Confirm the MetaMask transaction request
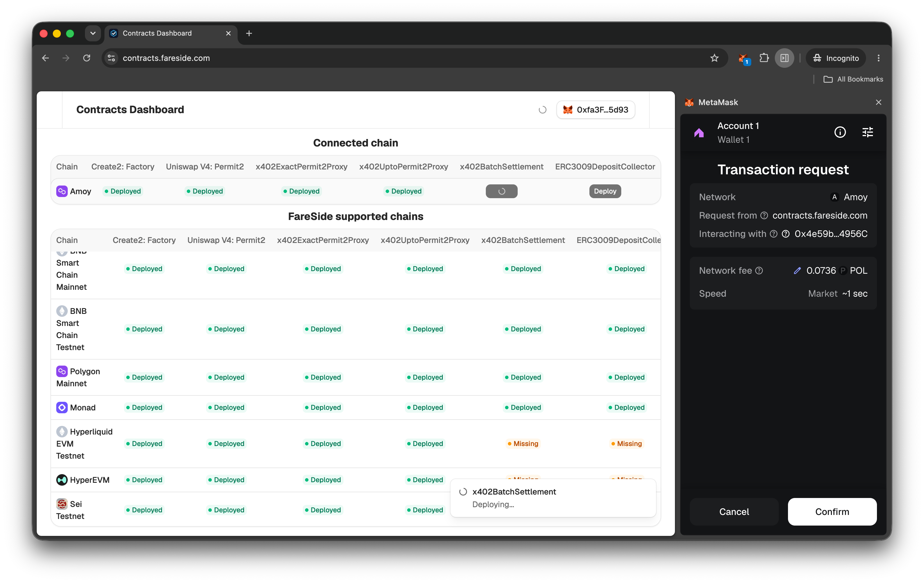The image size is (924, 583). (832, 511)
